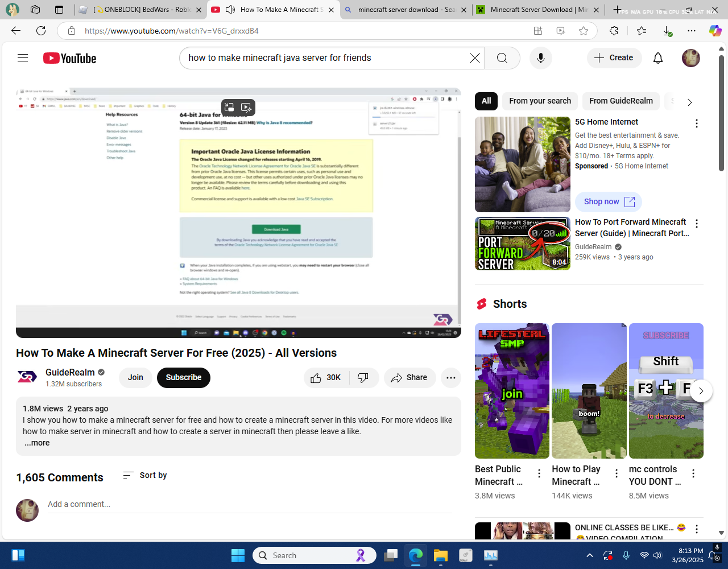Refresh the browser page
The width and height of the screenshot is (728, 569).
[x=41, y=31]
